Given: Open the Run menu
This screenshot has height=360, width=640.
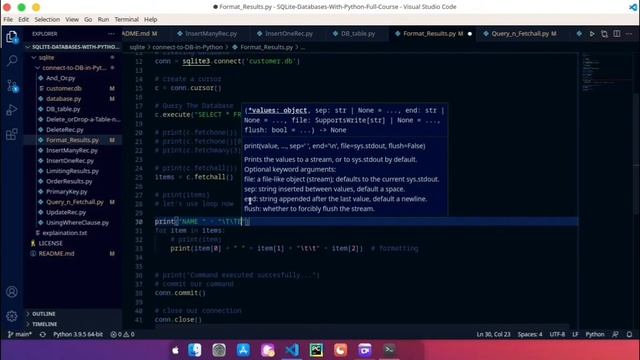Looking at the screenshot, I should (x=103, y=19).
